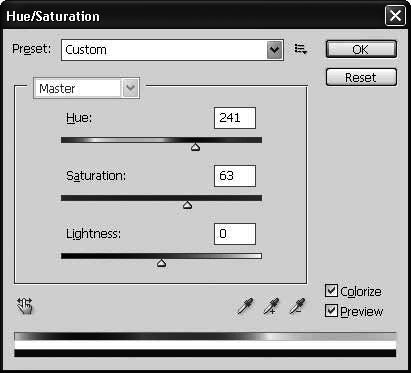Pick the plain eyedropper tool
The image size is (411, 373).
245,306
